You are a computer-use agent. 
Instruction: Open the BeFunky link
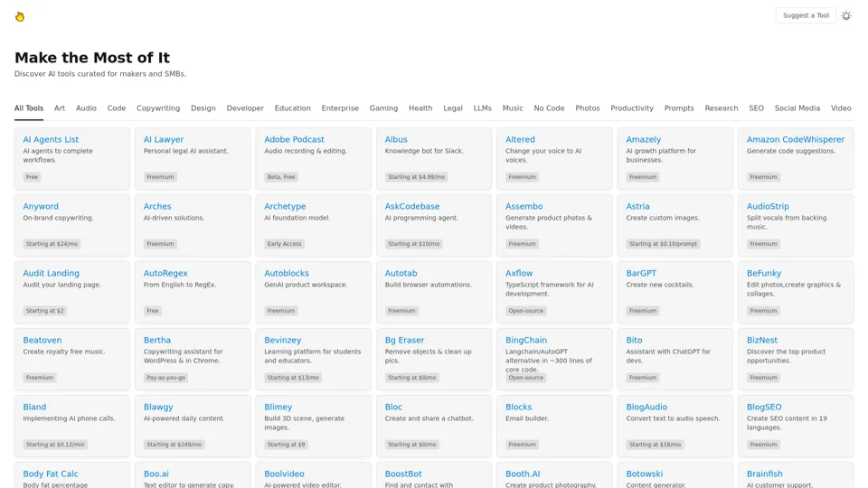pyautogui.click(x=764, y=273)
